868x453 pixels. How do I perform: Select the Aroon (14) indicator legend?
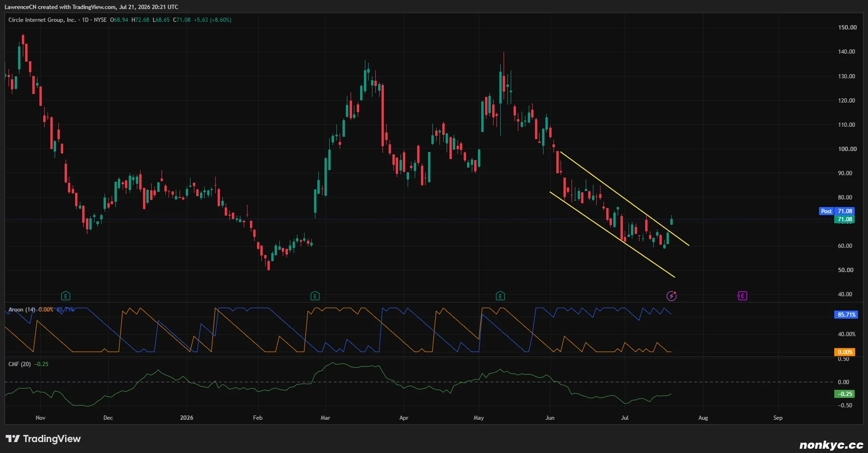pyautogui.click(x=22, y=310)
